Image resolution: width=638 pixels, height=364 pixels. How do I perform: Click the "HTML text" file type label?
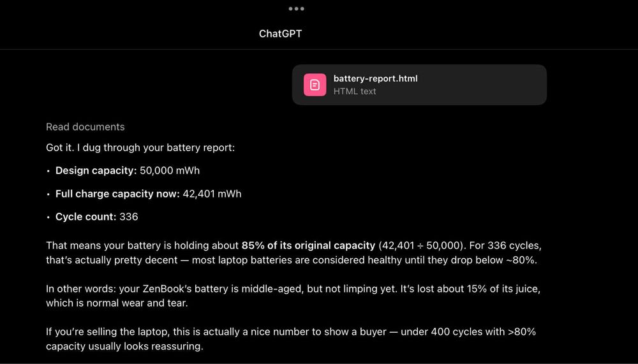coord(355,91)
